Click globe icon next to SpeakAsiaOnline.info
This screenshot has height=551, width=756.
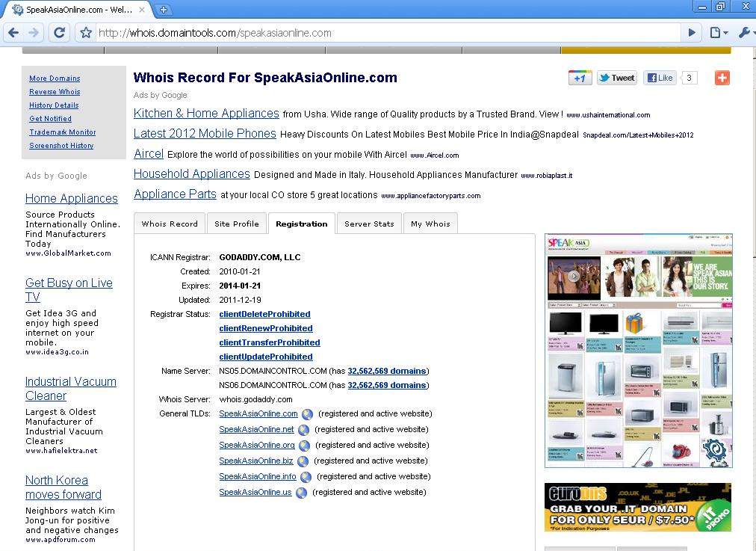306,477
